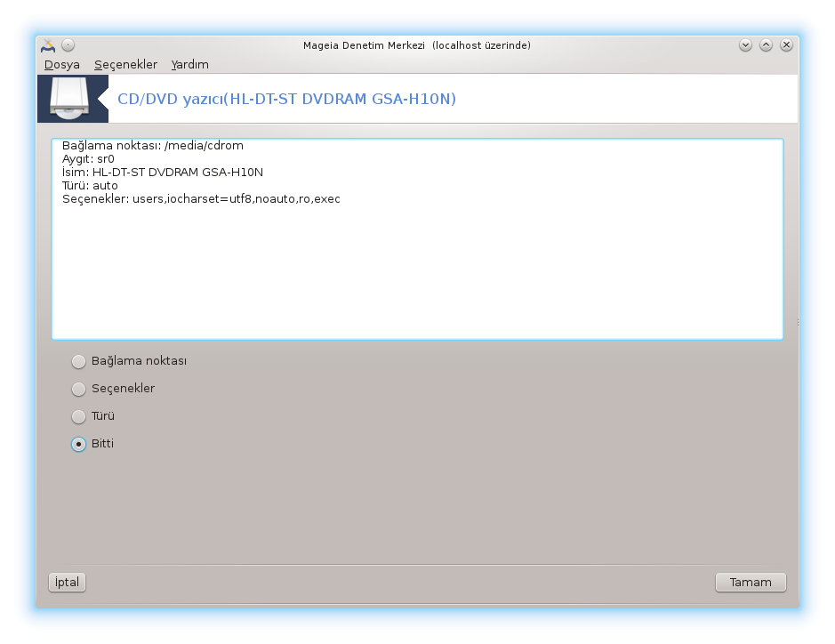Open the Dosya menu
Viewport: 835px width, 644px height.
click(61, 64)
